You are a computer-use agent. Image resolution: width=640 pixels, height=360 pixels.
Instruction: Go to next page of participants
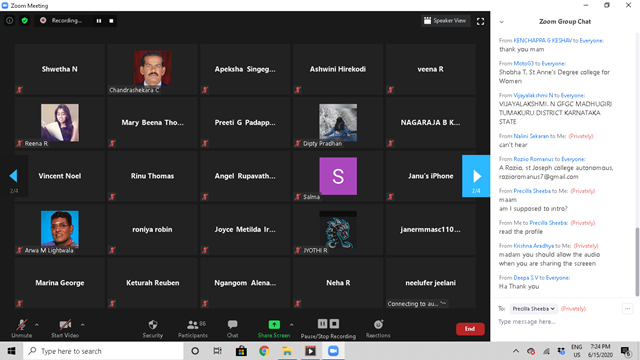pos(476,176)
